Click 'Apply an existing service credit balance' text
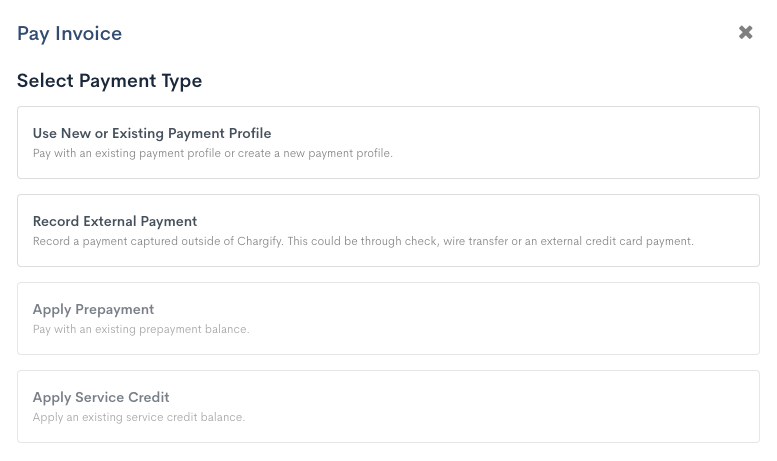Image resolution: width=777 pixels, height=461 pixels. [x=139, y=418]
